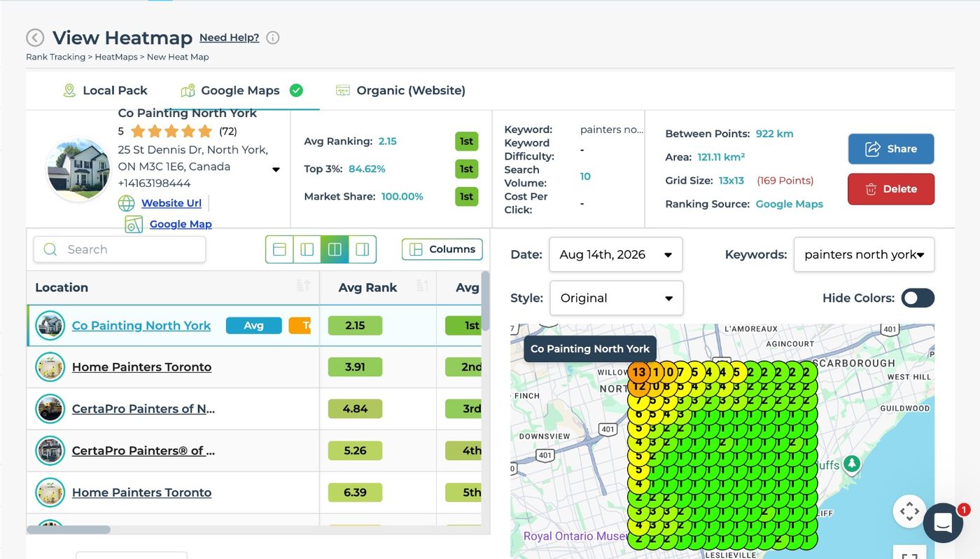Click the Co Painting North York row avatar
The height and width of the screenshot is (559, 980).
click(x=50, y=326)
